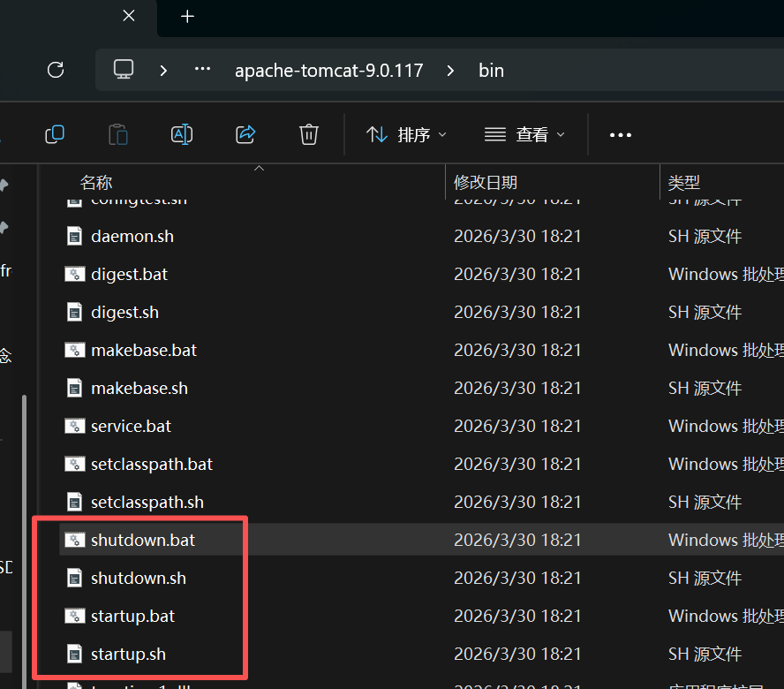Open the 查看 view dropdown
This screenshot has height=689, width=784.
[524, 134]
